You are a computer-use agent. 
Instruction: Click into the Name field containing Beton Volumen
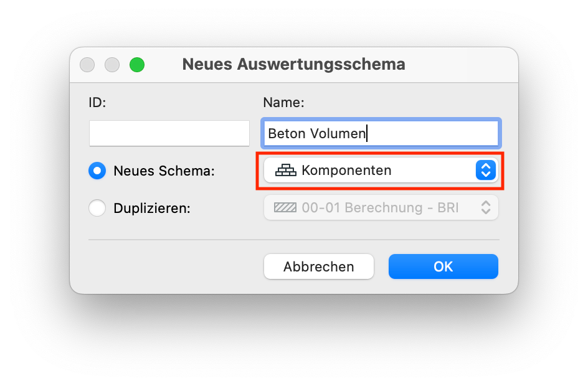(x=381, y=133)
